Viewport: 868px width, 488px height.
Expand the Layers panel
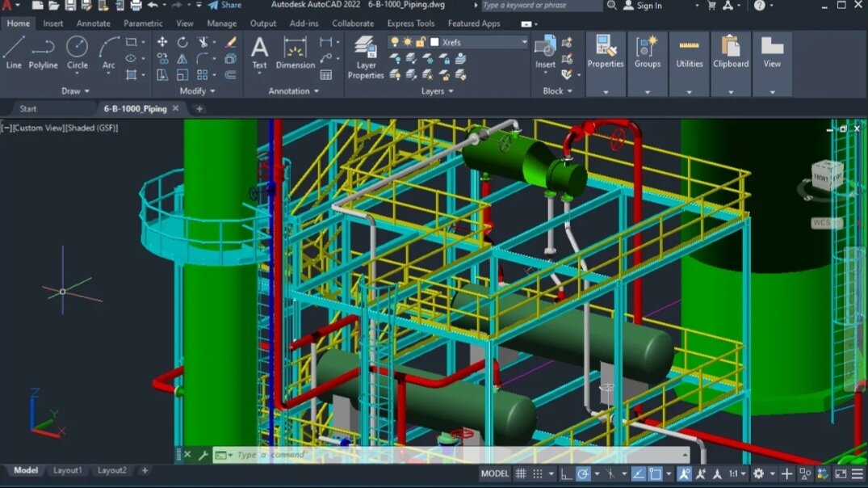(x=438, y=90)
